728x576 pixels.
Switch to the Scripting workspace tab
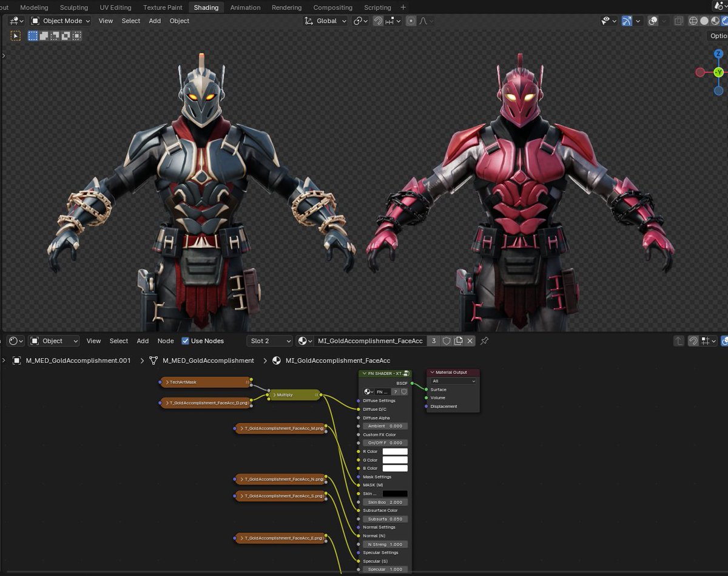coord(377,7)
